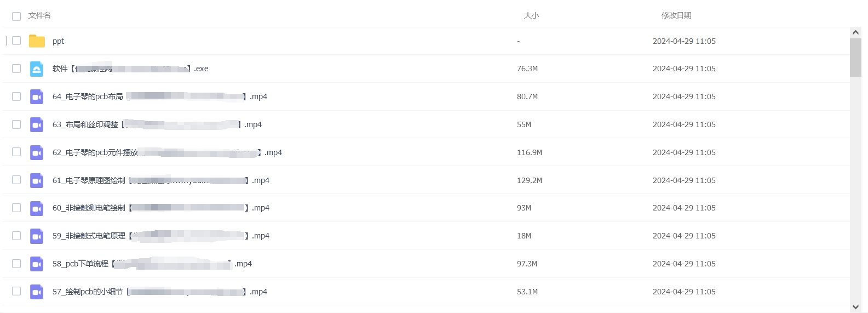This screenshot has width=868, height=313.
Task: Click the scrollbar down arrow
Action: click(855, 307)
